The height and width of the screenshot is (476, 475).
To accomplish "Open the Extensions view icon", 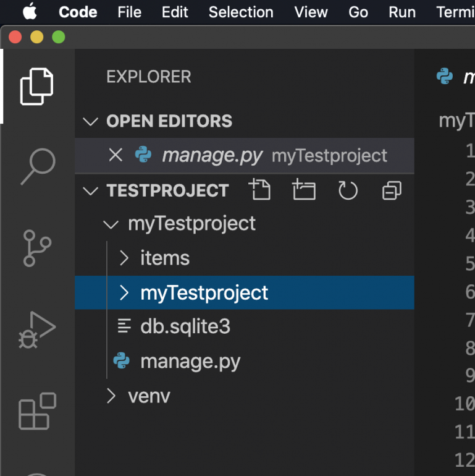I will pyautogui.click(x=37, y=411).
